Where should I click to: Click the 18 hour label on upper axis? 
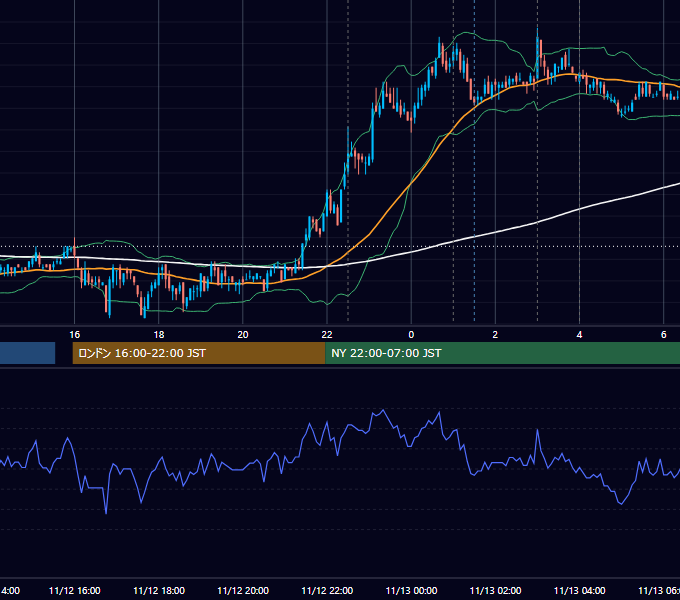coord(159,335)
